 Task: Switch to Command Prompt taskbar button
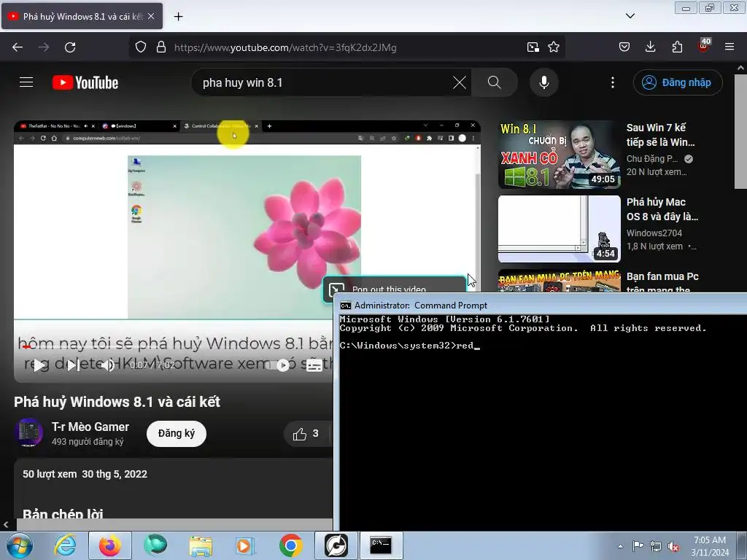pyautogui.click(x=381, y=545)
